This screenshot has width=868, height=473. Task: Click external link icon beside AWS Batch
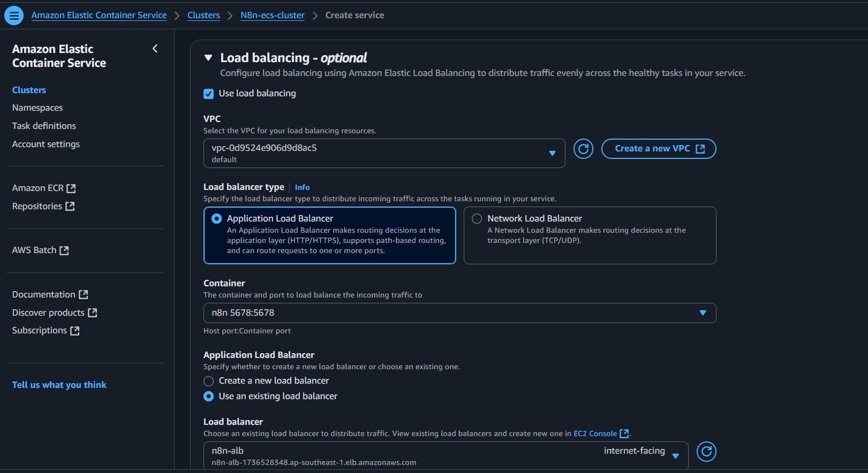point(64,250)
